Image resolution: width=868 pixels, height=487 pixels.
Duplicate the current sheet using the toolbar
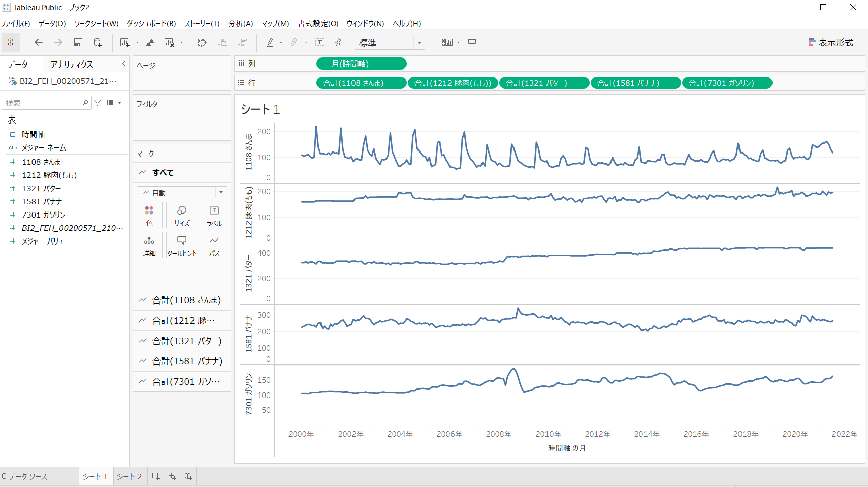[x=150, y=43]
